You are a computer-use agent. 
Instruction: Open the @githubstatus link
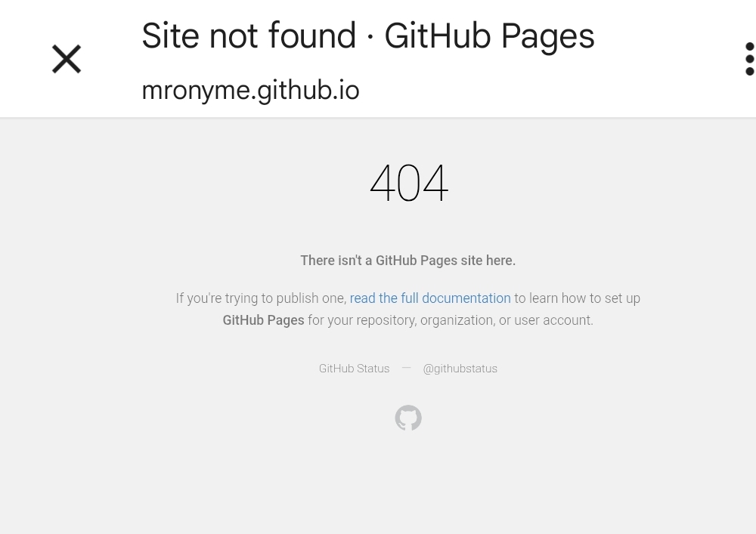click(460, 369)
